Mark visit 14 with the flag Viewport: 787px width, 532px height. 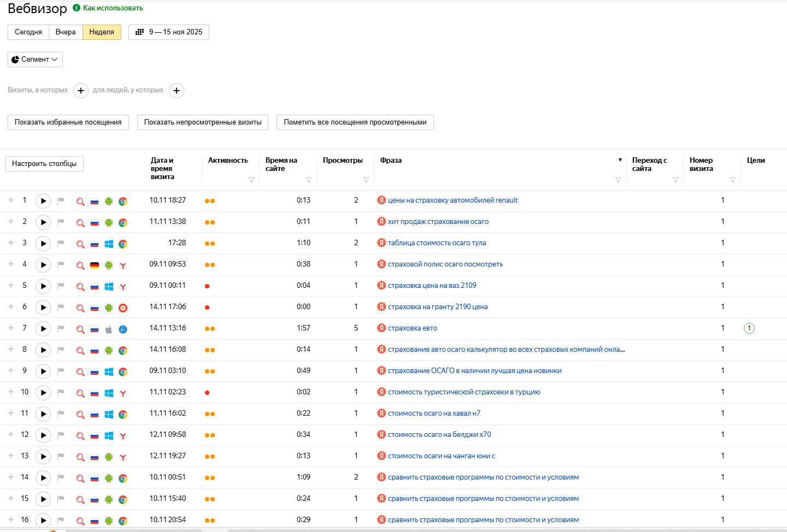61,478
